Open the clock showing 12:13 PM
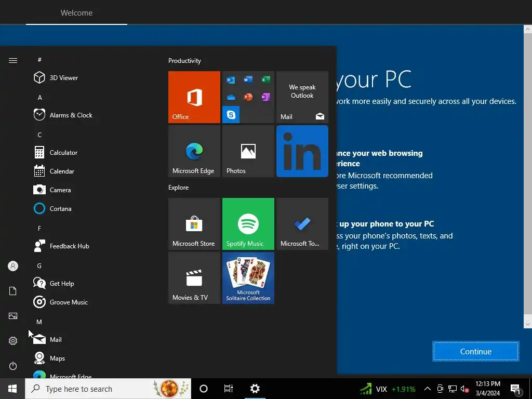Screen dimensions: 532x399 [487, 389]
